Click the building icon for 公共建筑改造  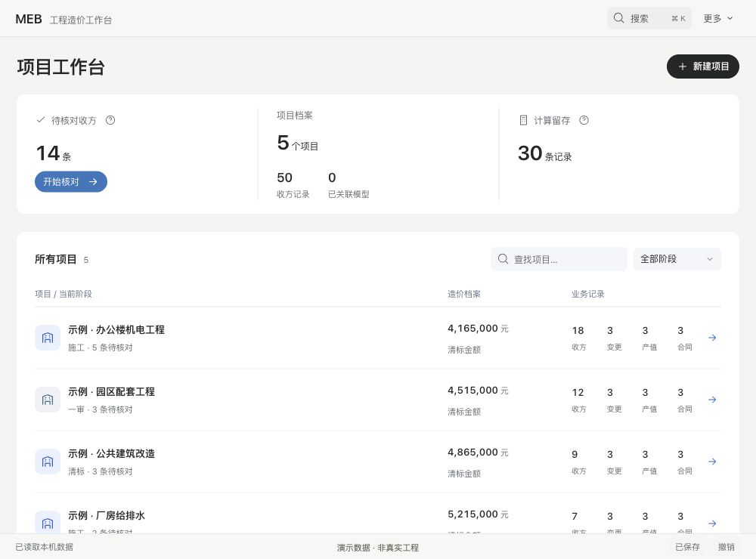(48, 462)
